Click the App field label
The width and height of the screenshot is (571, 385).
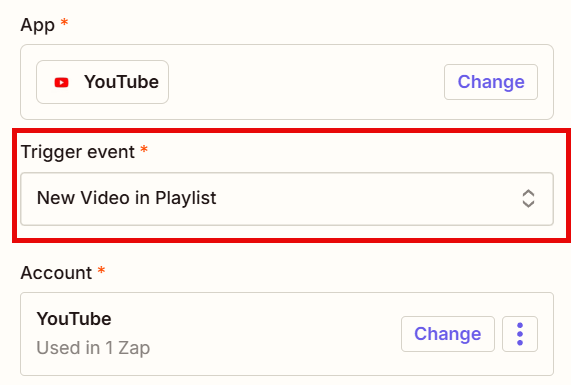[38, 25]
